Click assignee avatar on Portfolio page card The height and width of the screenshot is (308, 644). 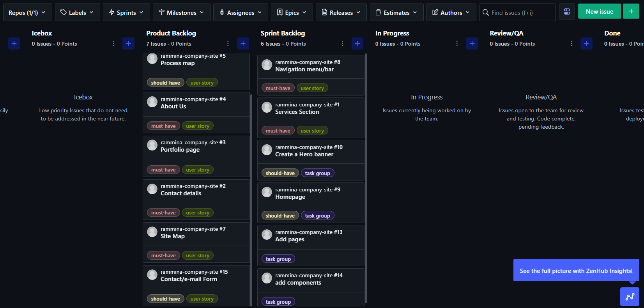152,145
